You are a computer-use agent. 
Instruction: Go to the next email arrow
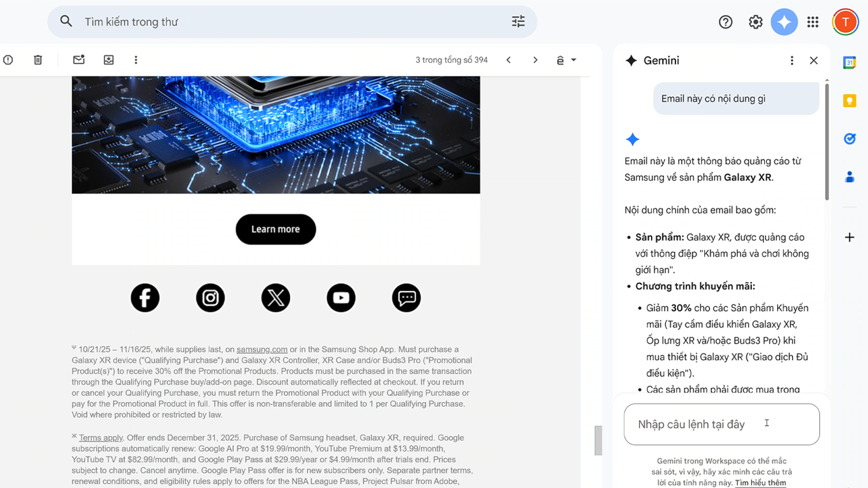coord(535,60)
